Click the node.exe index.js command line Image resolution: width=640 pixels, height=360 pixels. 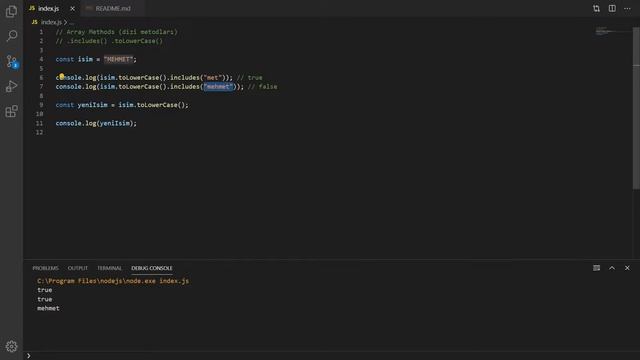click(113, 281)
